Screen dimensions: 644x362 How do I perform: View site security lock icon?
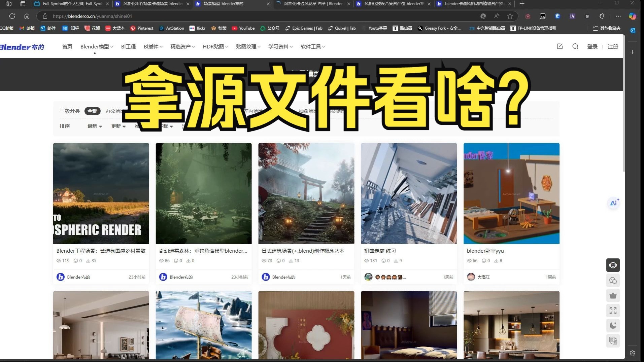tap(45, 16)
